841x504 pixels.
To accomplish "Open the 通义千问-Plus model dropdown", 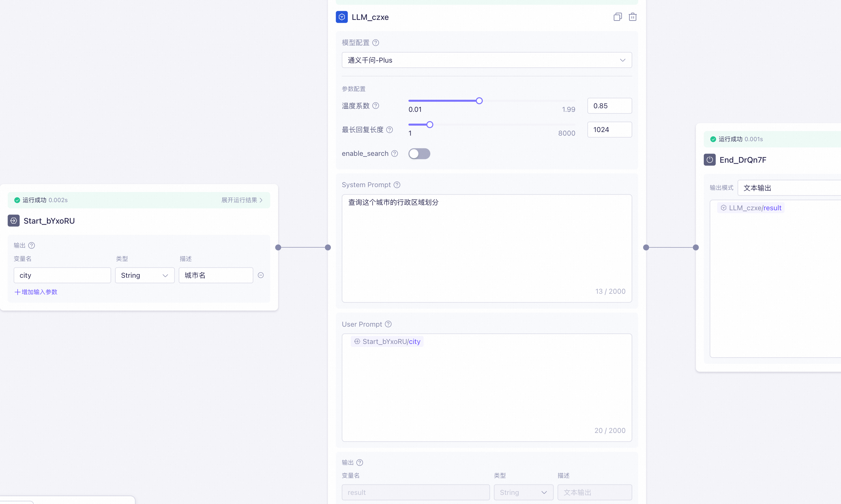I will (x=487, y=60).
